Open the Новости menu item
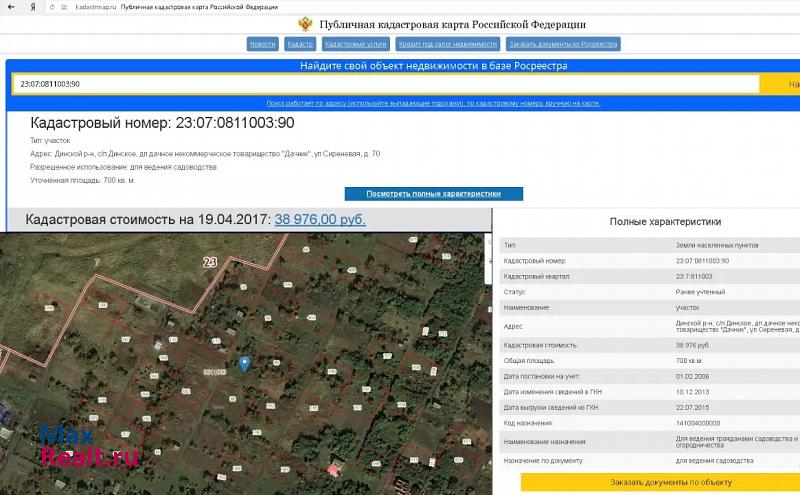 (x=263, y=44)
